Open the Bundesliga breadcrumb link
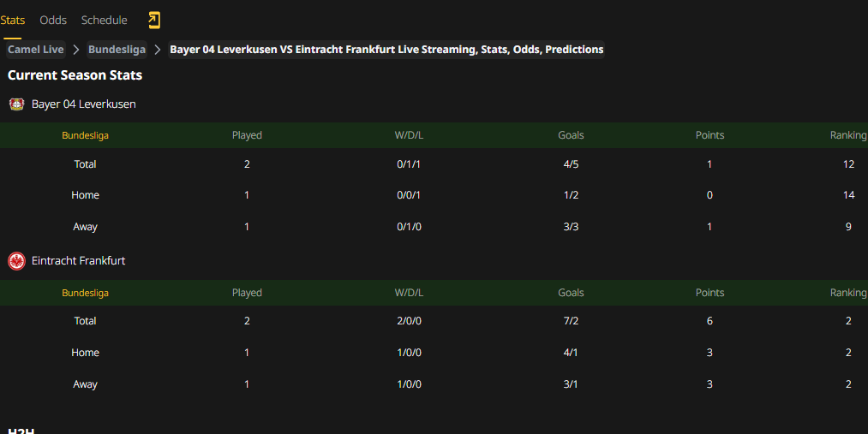868x434 pixels. pyautogui.click(x=117, y=50)
